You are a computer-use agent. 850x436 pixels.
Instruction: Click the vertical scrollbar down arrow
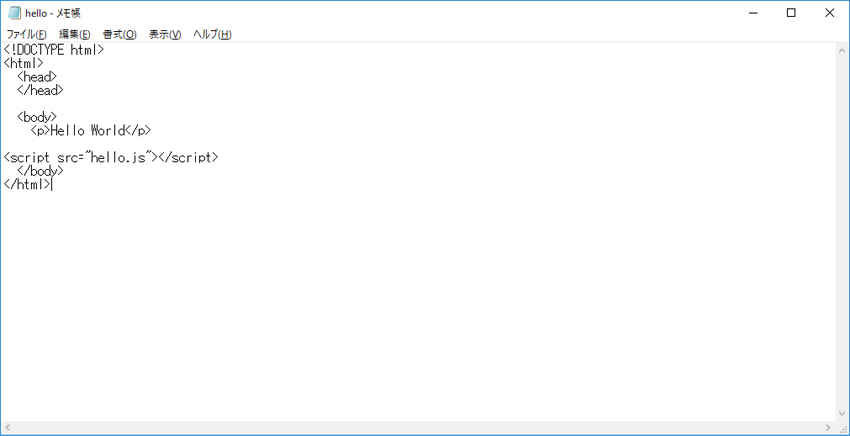(842, 414)
